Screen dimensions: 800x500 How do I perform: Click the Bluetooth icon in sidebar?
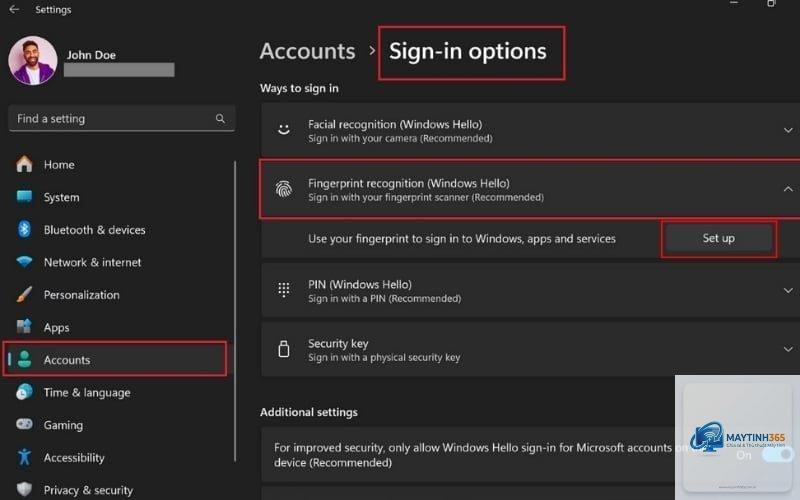coord(24,230)
